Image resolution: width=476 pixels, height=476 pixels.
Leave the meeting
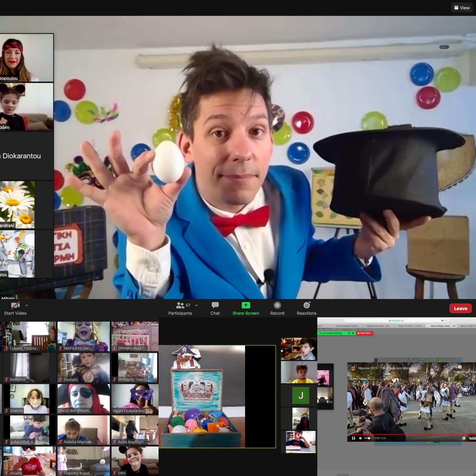pyautogui.click(x=460, y=309)
